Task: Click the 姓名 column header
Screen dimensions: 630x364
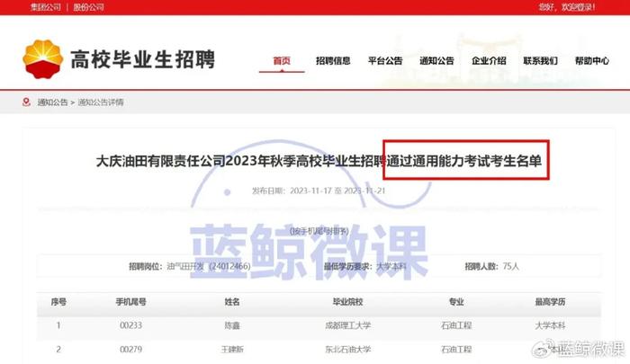Action: click(232, 302)
